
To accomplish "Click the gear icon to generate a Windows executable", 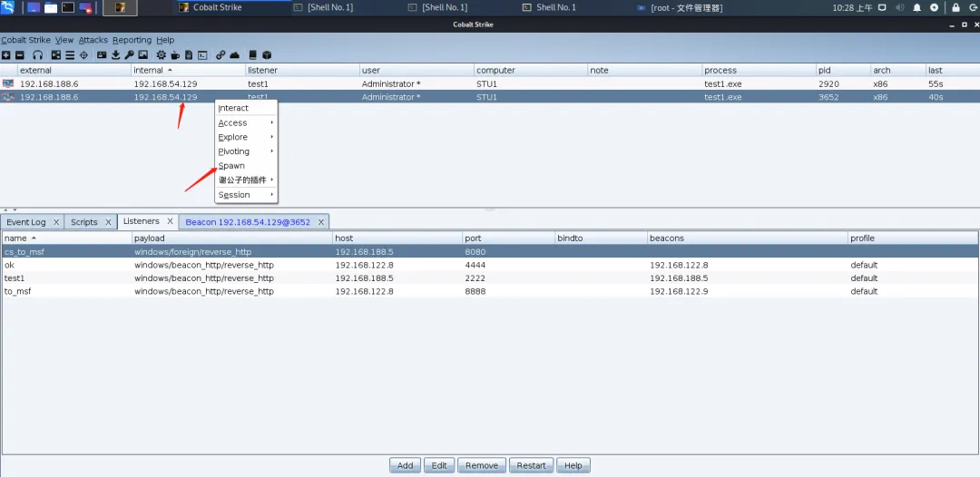I will tap(162, 55).
